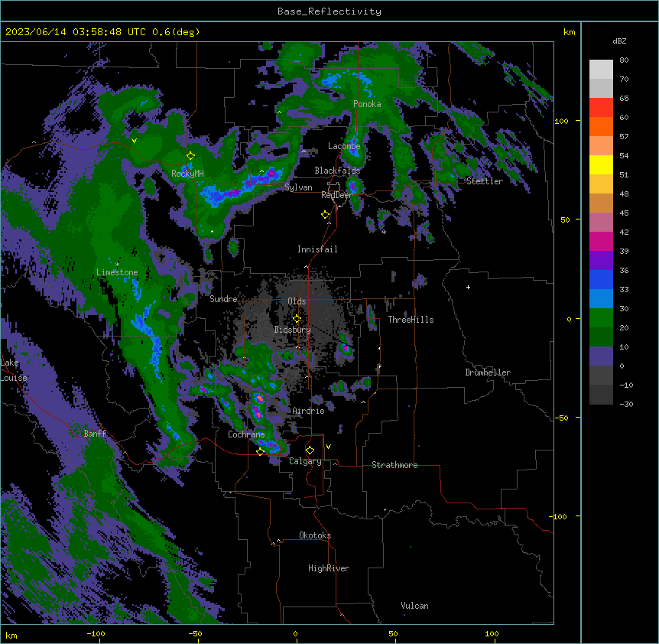
Task: Click the -50 tick on the right axis
Action: 561,418
